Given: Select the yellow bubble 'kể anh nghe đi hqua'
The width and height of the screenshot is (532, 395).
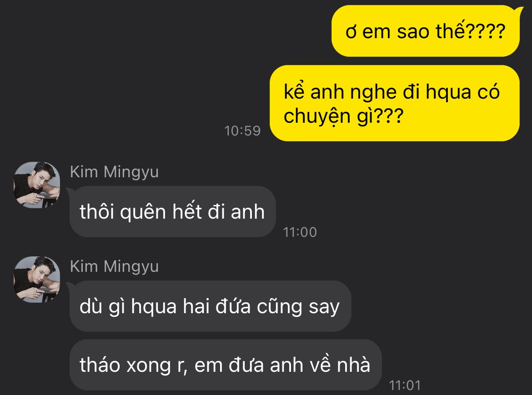Looking at the screenshot, I should click(395, 103).
